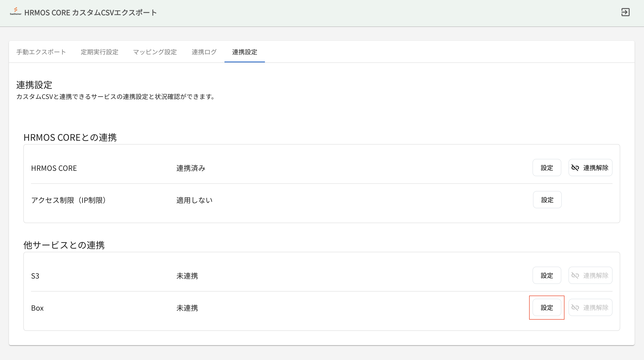
Task: Open 設定 for the S3 service
Action: [x=546, y=276]
